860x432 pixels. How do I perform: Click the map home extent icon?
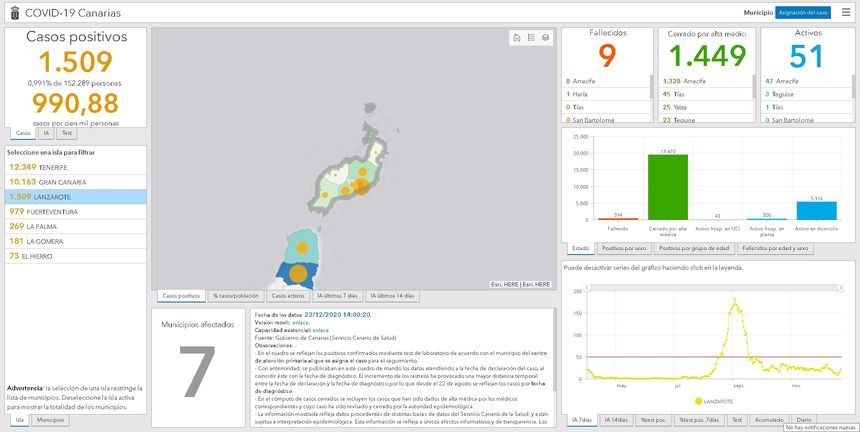coord(516,37)
